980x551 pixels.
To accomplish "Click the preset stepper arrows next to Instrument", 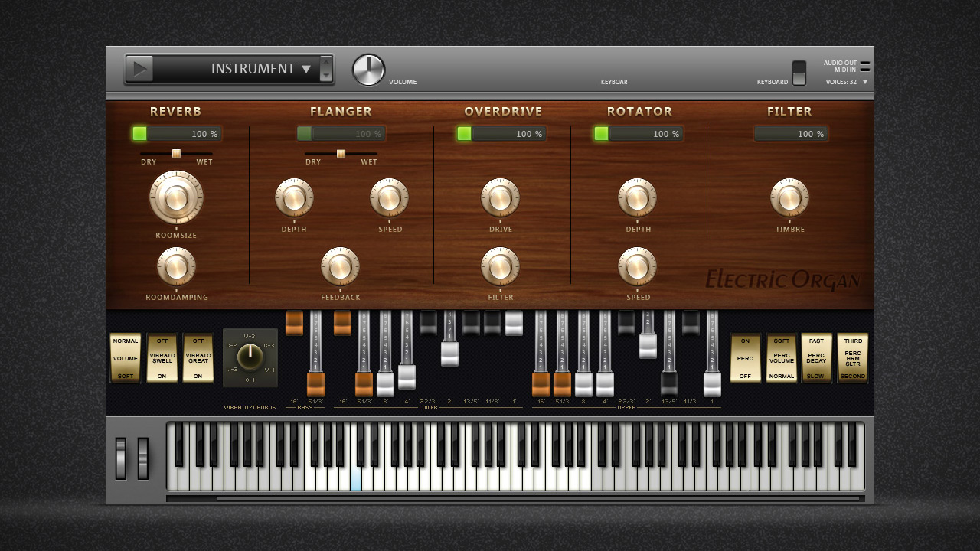I will point(326,69).
